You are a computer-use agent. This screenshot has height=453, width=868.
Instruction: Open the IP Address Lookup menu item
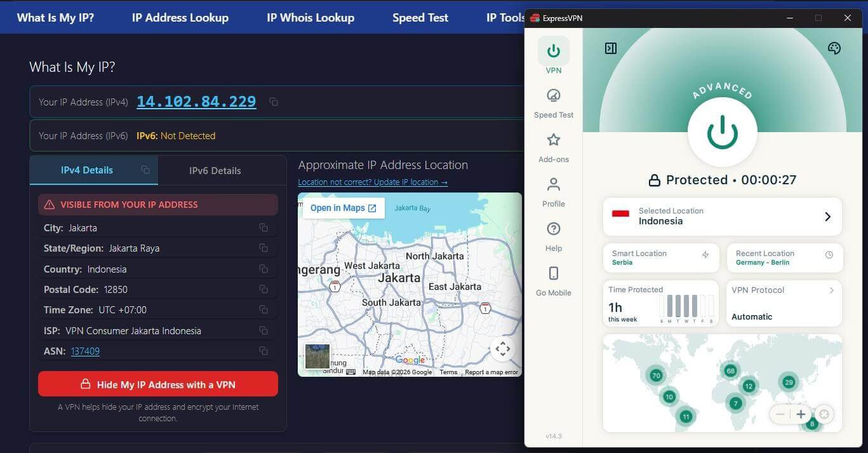tap(180, 18)
